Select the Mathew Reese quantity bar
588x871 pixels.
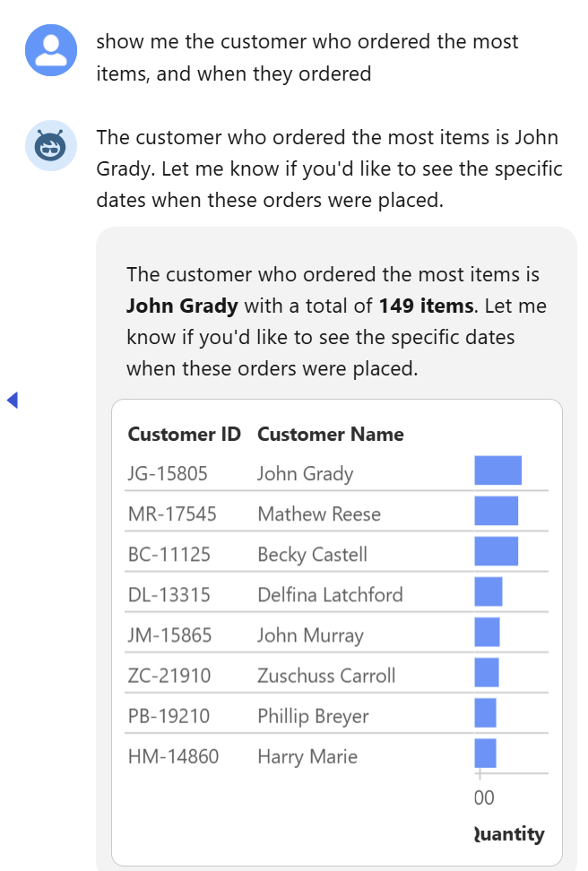pyautogui.click(x=497, y=511)
